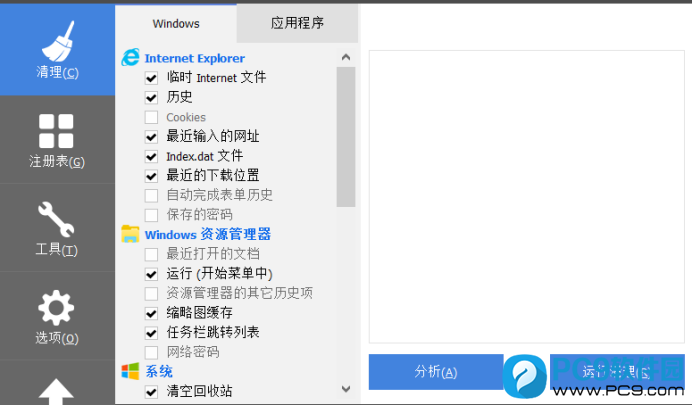
Task: Open the 工具 tools section
Action: (57, 228)
